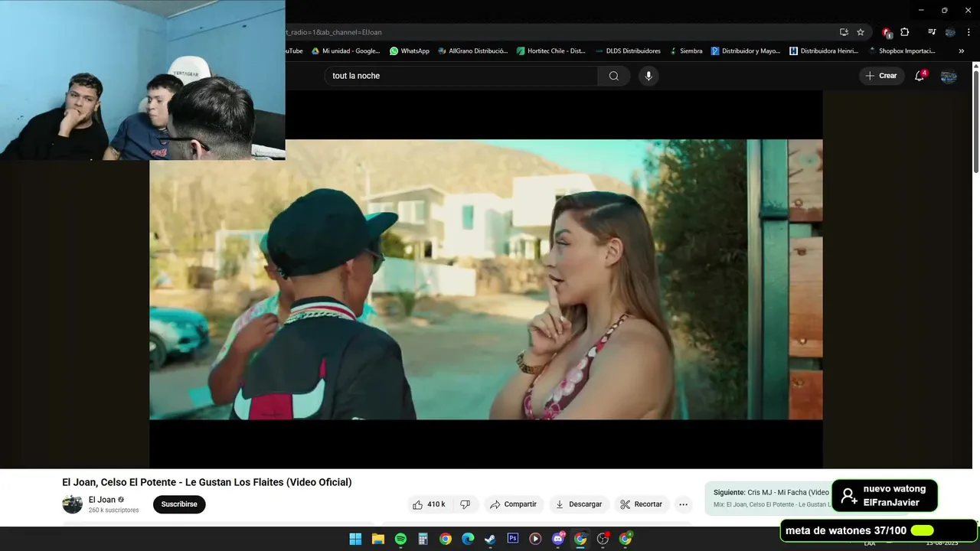The width and height of the screenshot is (980, 551).
Task: Open next video Cris MJ - Mi Facha
Action: [771, 492]
